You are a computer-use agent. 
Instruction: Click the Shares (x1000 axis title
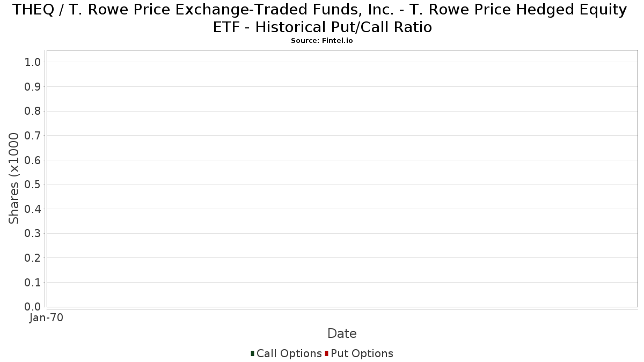click(14, 179)
